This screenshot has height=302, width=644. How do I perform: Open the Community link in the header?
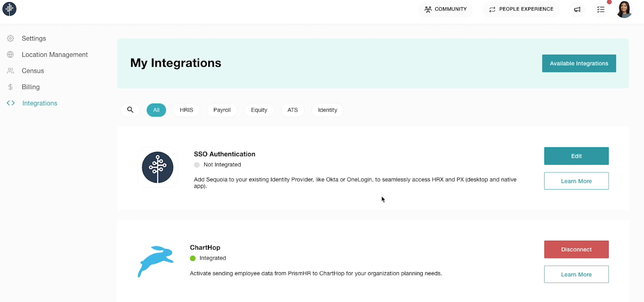[x=445, y=9]
